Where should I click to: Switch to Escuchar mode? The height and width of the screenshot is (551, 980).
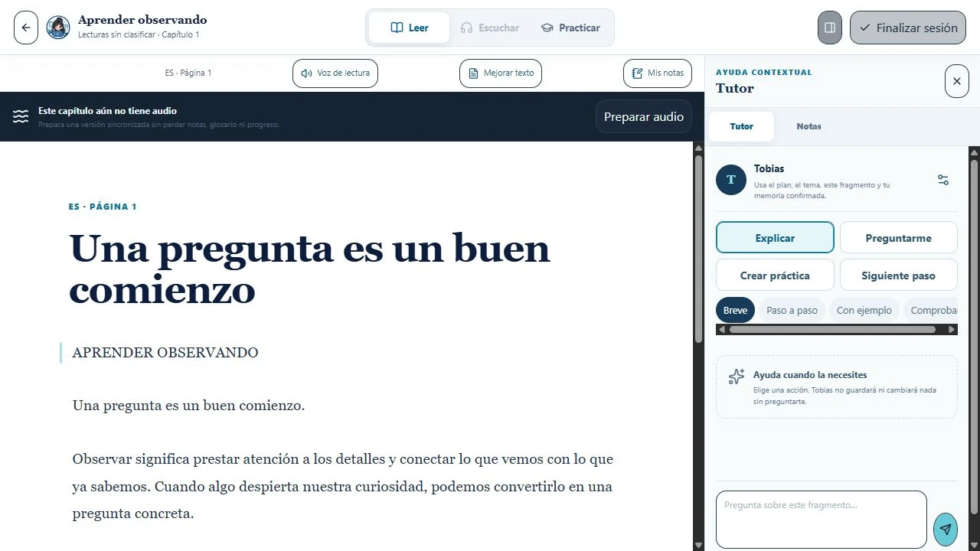[490, 28]
